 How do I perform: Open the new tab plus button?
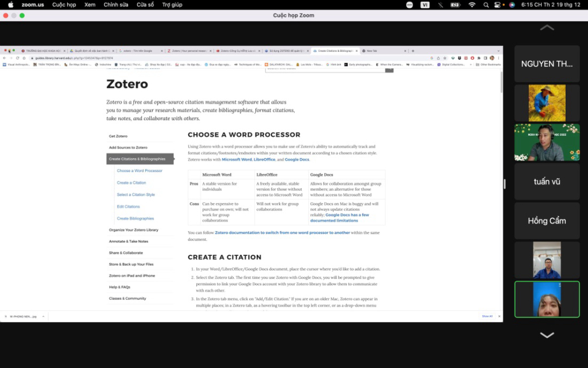[x=413, y=51]
